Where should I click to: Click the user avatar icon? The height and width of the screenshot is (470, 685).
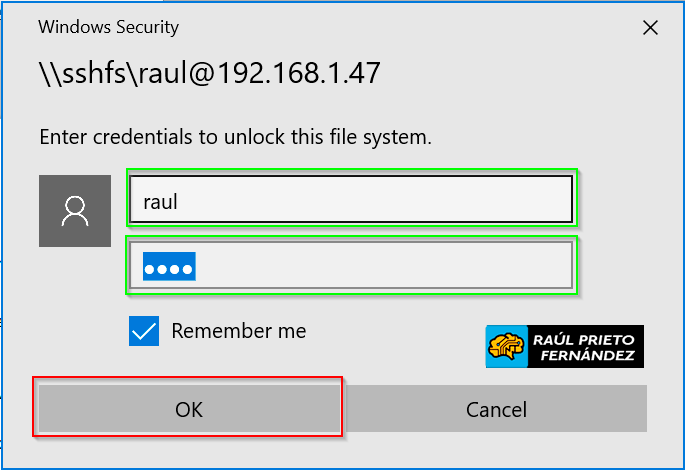click(74, 211)
